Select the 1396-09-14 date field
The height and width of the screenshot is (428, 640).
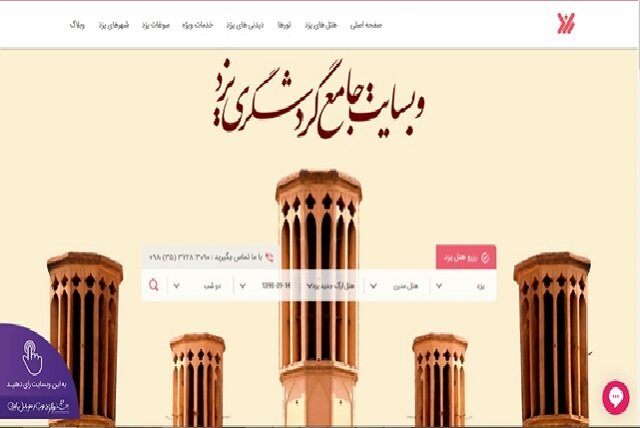point(272,285)
